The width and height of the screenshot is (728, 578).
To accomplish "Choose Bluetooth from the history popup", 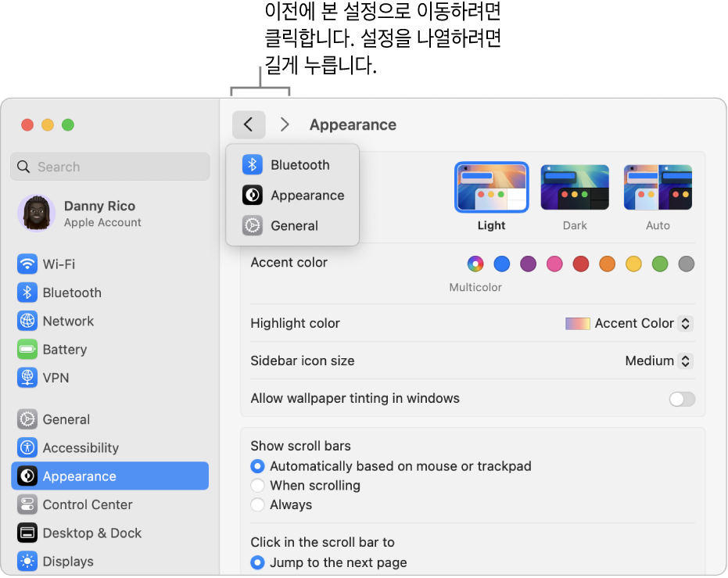I will point(292,165).
